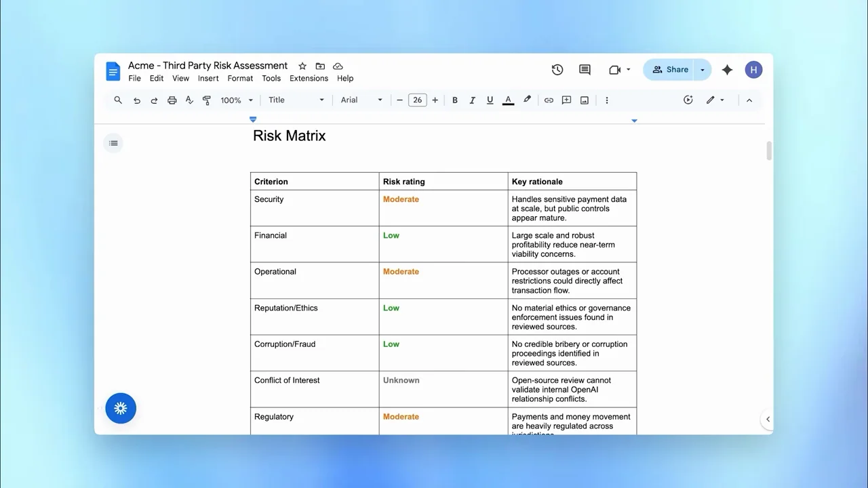This screenshot has width=868, height=488.
Task: Add a comment from the toolbar
Action: tap(566, 100)
